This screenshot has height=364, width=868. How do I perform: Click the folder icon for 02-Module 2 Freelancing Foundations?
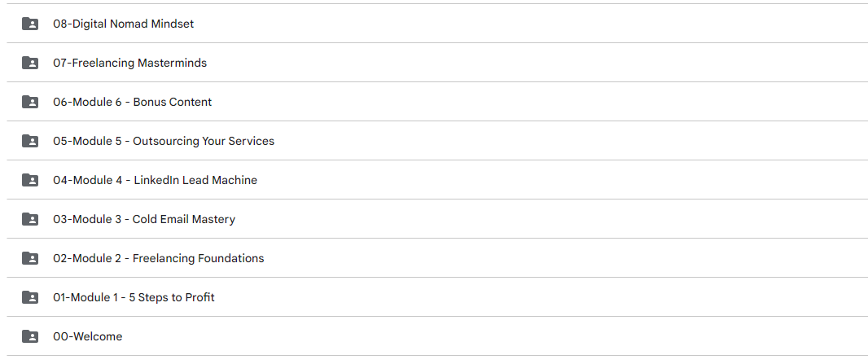pos(30,258)
